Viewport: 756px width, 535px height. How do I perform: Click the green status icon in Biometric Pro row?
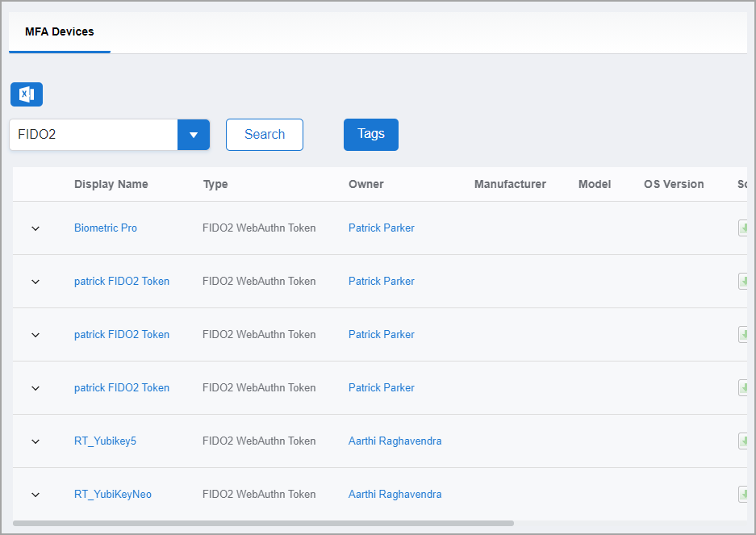click(742, 228)
